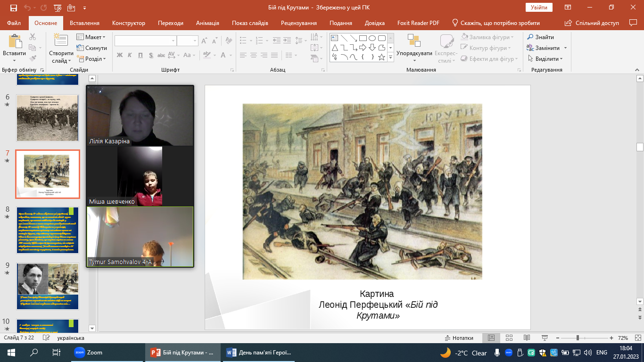Click the Save icon in title bar
This screenshot has width=644, height=362.
tap(13, 8)
